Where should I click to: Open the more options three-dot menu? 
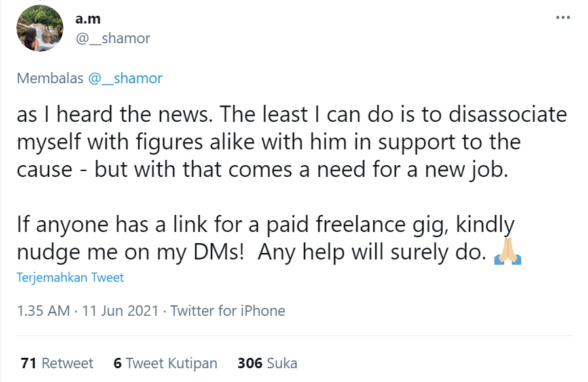[562, 18]
